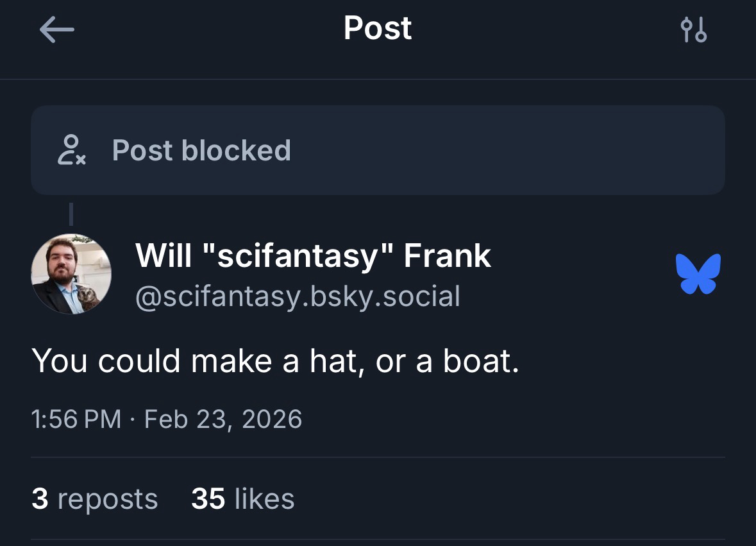View the list of 35 likes
The height and width of the screenshot is (546, 756).
click(x=242, y=499)
